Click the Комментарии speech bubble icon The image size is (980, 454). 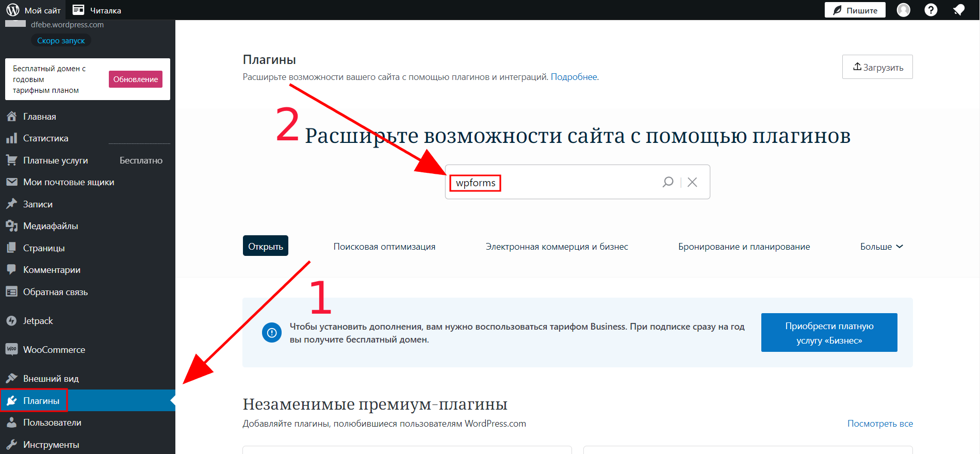11,270
